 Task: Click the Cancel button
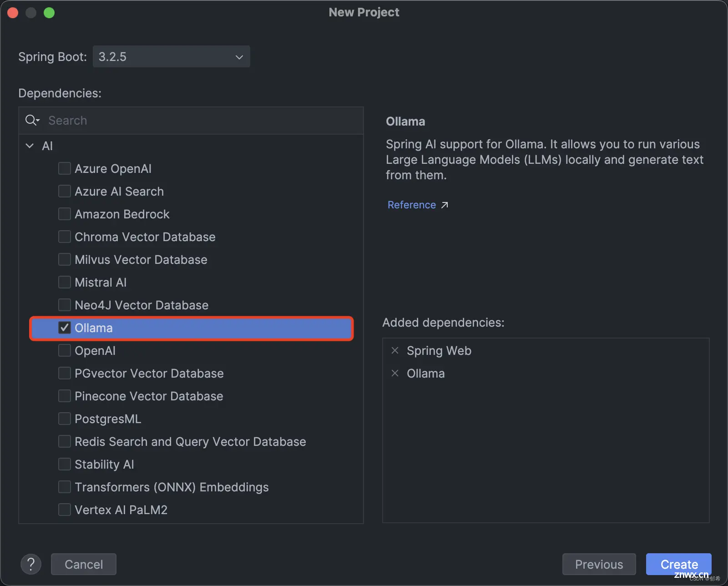84,564
